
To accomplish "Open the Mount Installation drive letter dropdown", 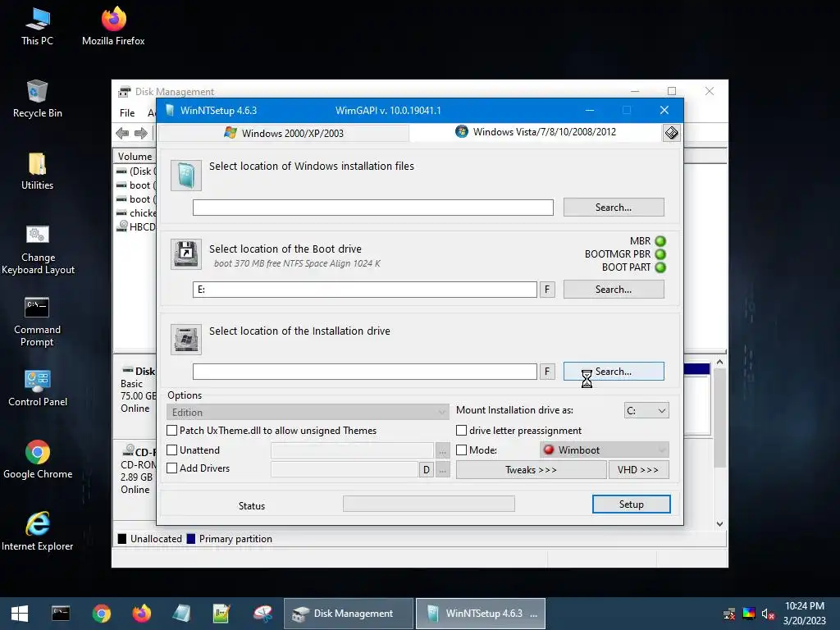I will pyautogui.click(x=646, y=411).
